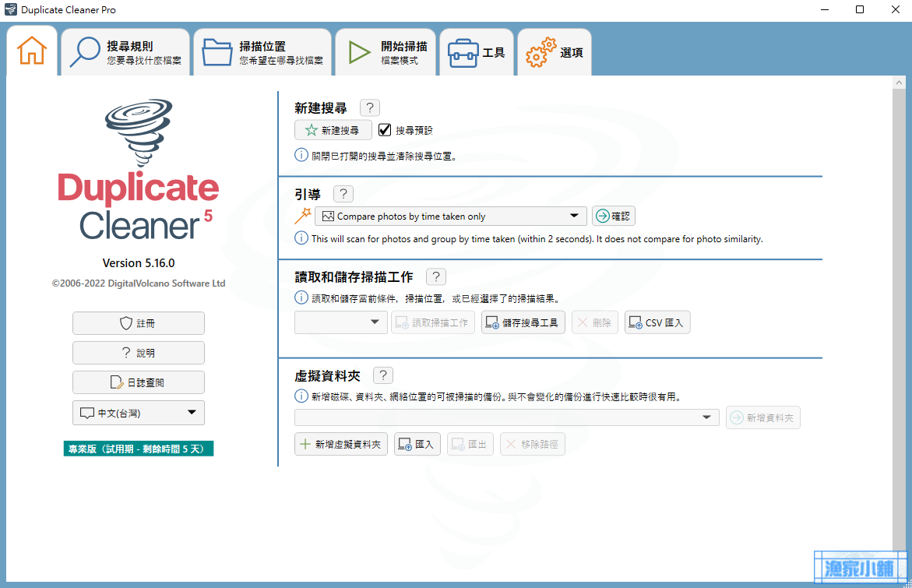The image size is (912, 588).
Task: Uncheck the 搜尋預設 checkbox
Action: tap(385, 130)
